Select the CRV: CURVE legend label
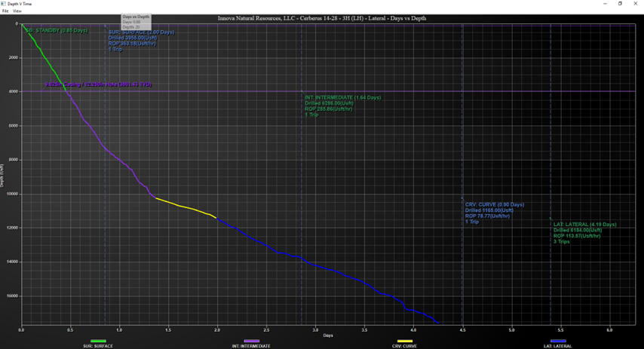Viewport: 644px width, 349px height. tap(404, 346)
